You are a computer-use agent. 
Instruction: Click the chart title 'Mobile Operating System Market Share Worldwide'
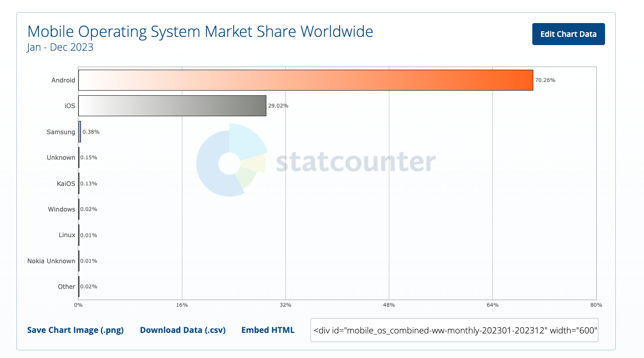[x=200, y=31]
